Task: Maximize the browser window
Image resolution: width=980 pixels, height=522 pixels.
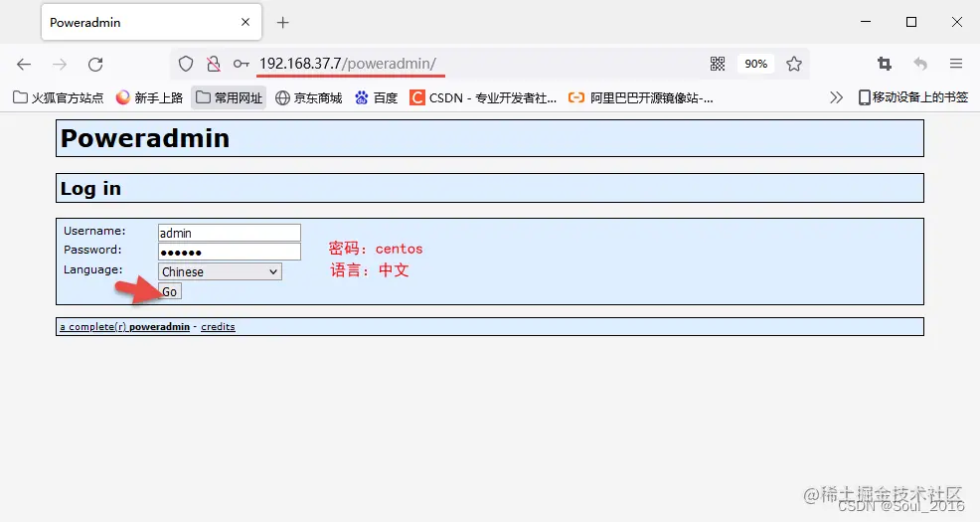Action: (x=911, y=22)
